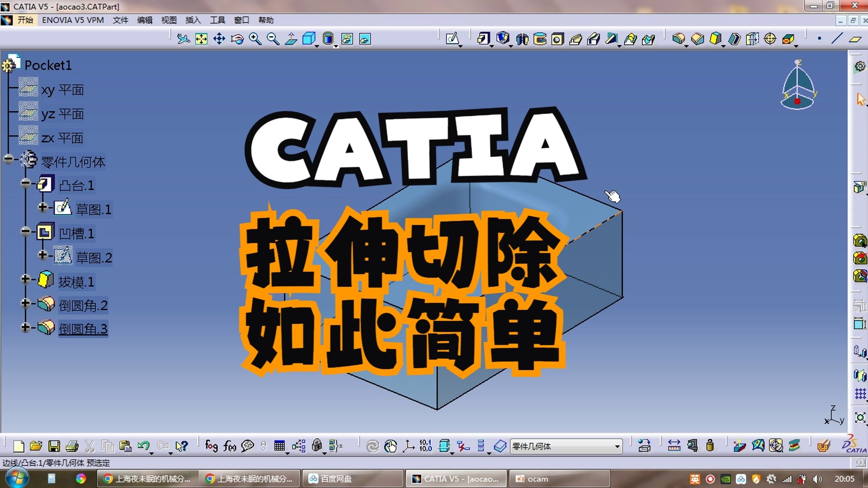This screenshot has height=488, width=868.
Task: Click the Point reference element icon
Action: point(819,39)
